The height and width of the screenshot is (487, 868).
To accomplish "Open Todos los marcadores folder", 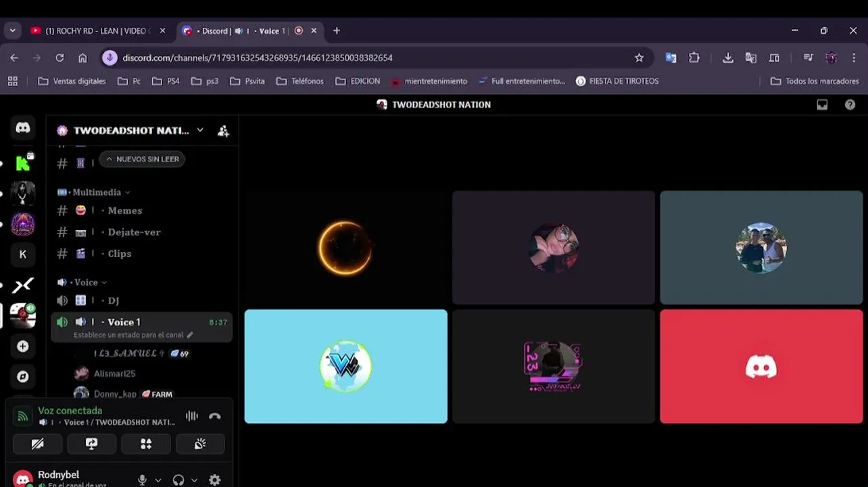I will [815, 81].
